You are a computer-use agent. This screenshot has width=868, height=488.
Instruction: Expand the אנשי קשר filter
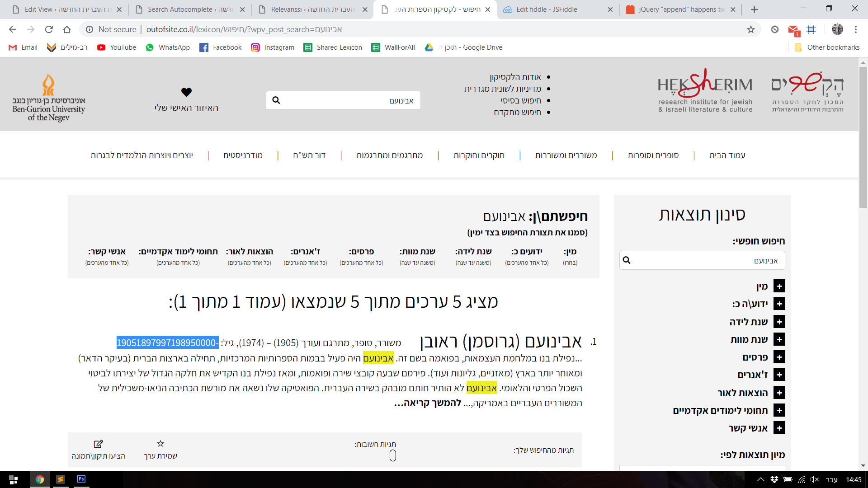779,428
